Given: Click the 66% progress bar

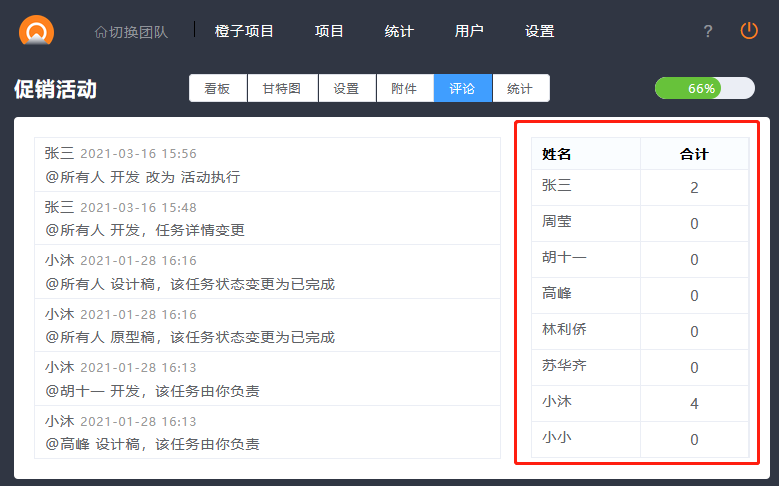Looking at the screenshot, I should [704, 88].
